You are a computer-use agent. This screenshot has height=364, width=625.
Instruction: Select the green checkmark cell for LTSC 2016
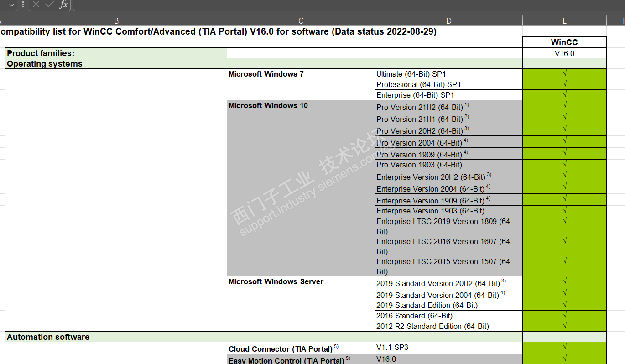(564, 246)
